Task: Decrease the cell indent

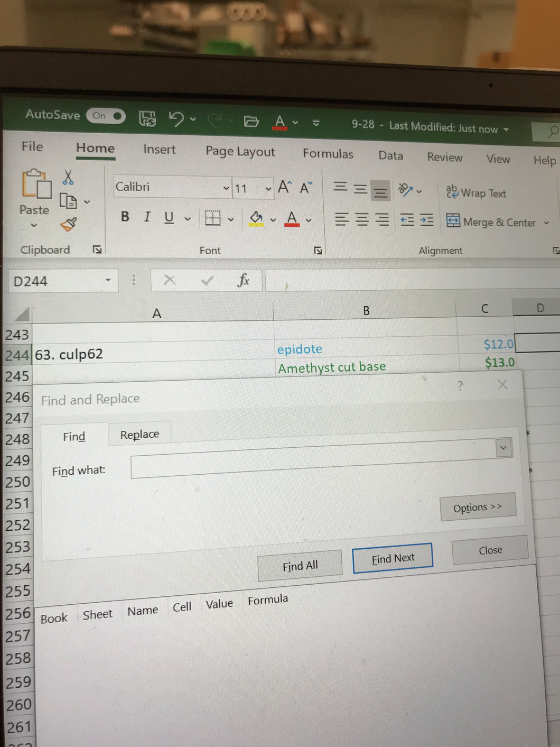Action: point(407,220)
